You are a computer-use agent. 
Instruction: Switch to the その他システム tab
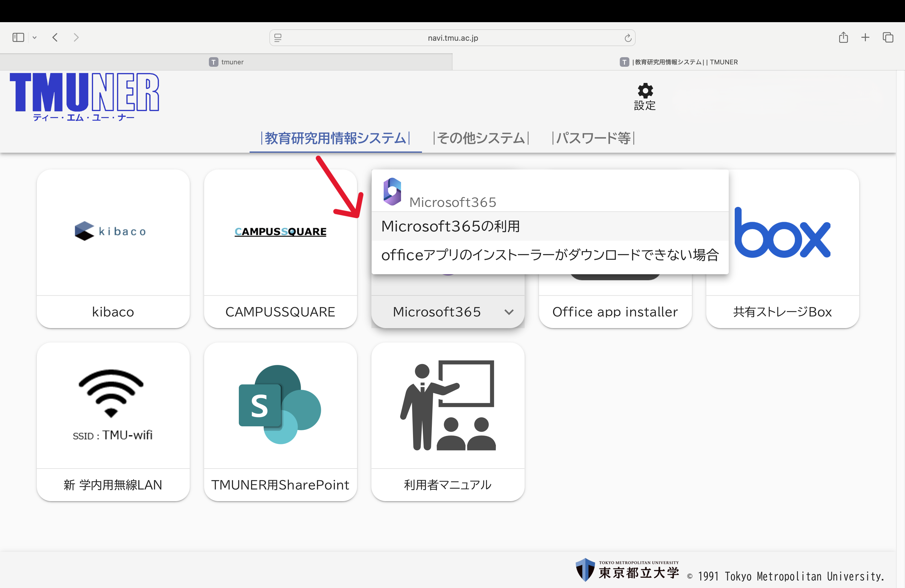click(x=481, y=138)
